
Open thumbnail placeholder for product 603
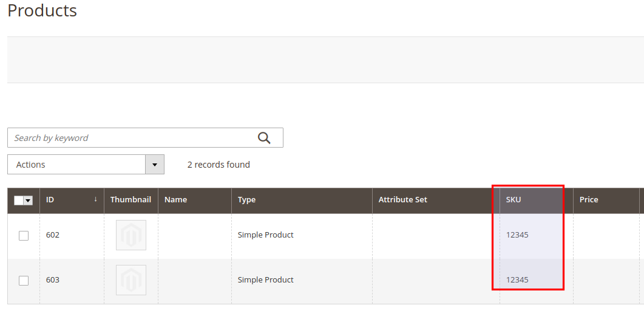point(131,280)
